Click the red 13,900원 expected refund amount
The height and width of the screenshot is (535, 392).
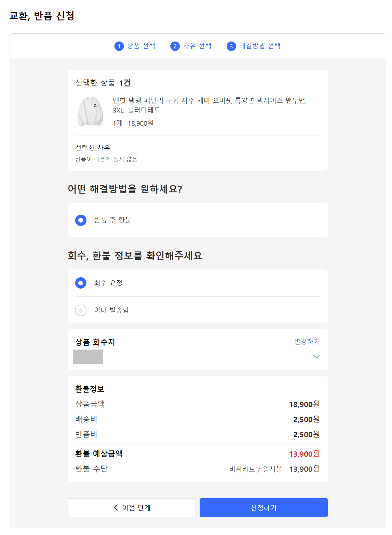pyautogui.click(x=304, y=454)
